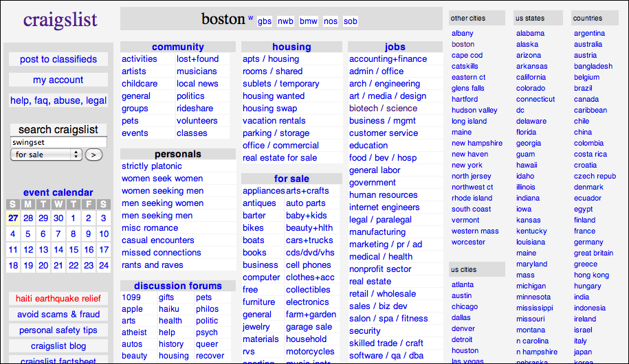
Task: Open the 'for sale' category dropdown
Action: click(46, 155)
